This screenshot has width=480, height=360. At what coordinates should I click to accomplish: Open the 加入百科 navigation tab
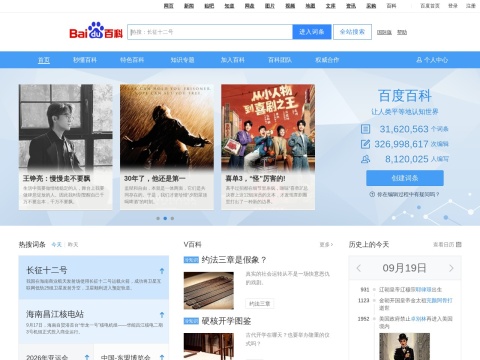(x=233, y=60)
